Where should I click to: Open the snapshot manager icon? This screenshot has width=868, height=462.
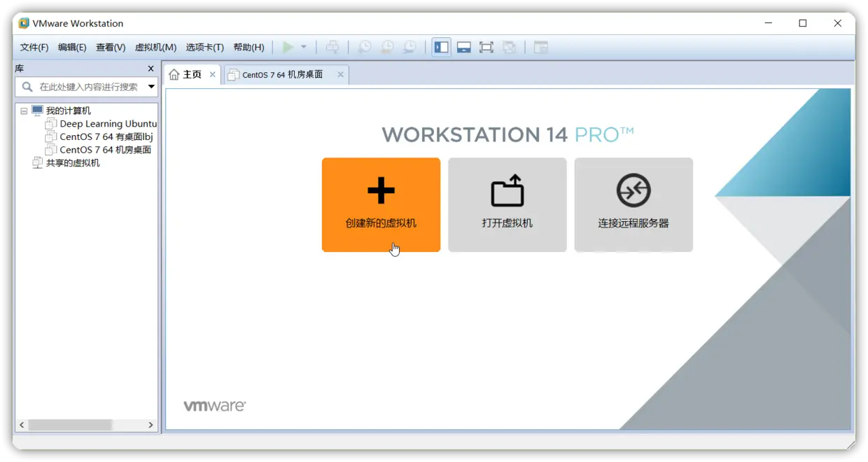pyautogui.click(x=409, y=47)
